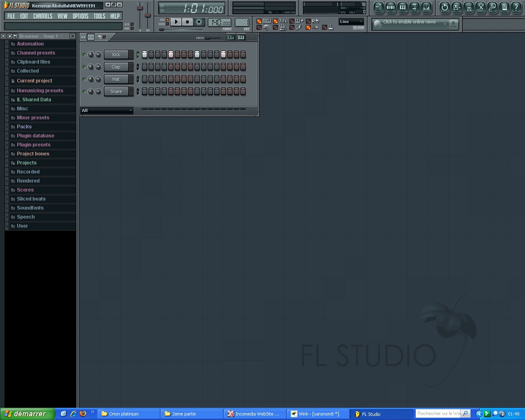The height and width of the screenshot is (420, 525).
Task: Click the save new version icon
Action: (457, 7)
